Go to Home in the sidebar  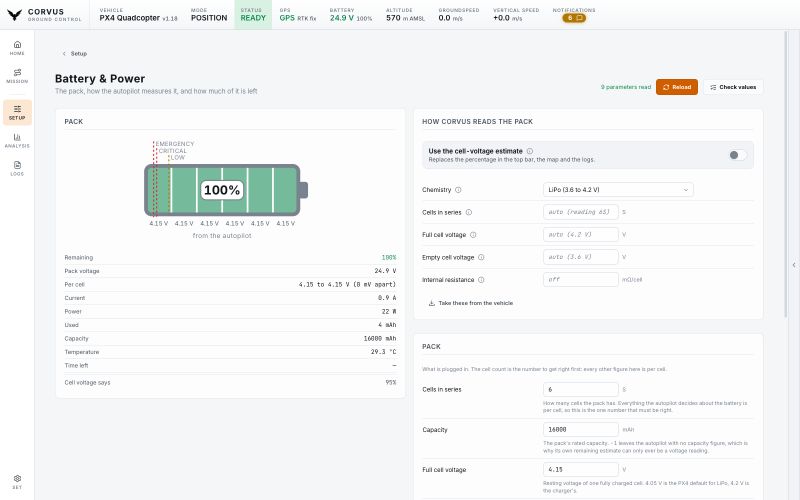(x=17, y=47)
